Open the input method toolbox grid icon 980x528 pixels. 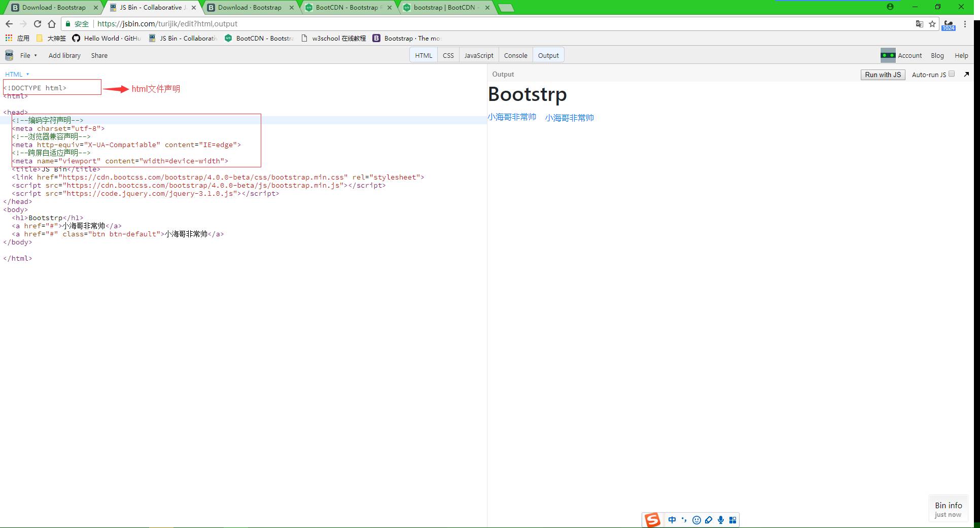(732, 520)
